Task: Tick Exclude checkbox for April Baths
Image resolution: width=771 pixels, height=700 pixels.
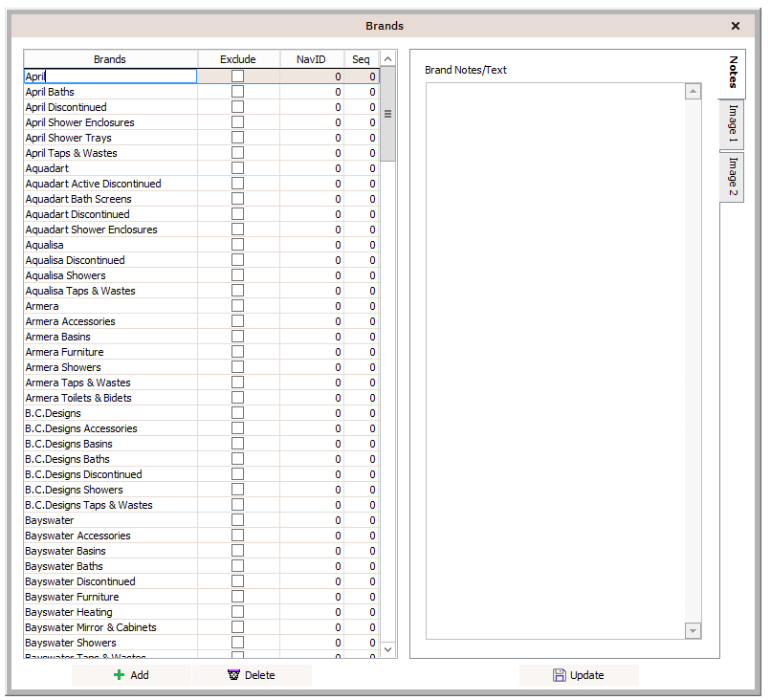Action: [x=237, y=92]
